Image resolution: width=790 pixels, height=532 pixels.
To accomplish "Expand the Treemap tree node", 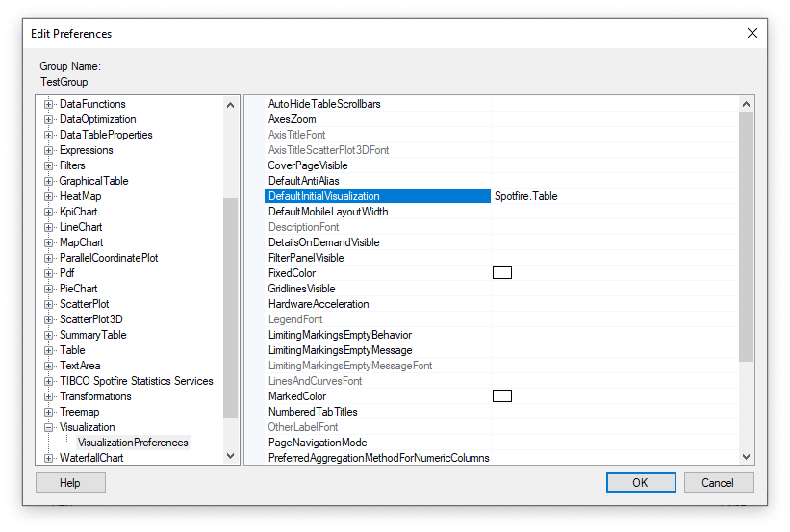I will point(48,412).
